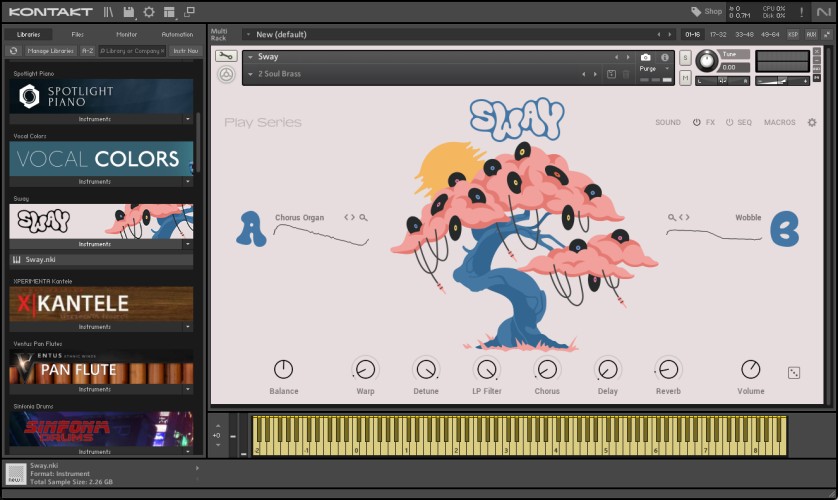Click the Reverb knob
The width and height of the screenshot is (838, 500).
tap(668, 369)
